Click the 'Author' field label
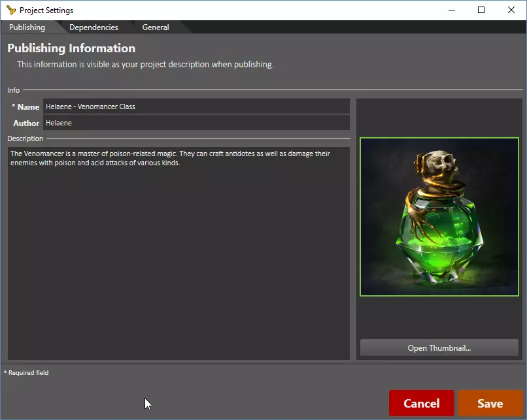The width and height of the screenshot is (527, 420). 26,123
